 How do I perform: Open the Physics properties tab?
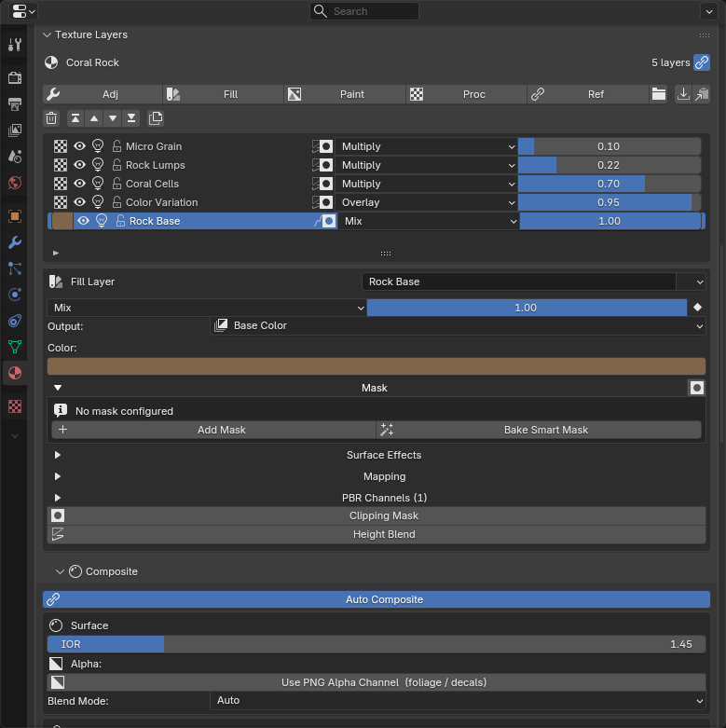14,295
